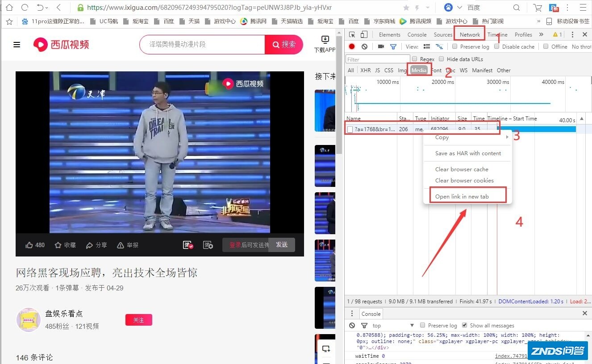This screenshot has width=592, height=364.
Task: Open the address bar dropdown arrow
Action: coord(427,8)
